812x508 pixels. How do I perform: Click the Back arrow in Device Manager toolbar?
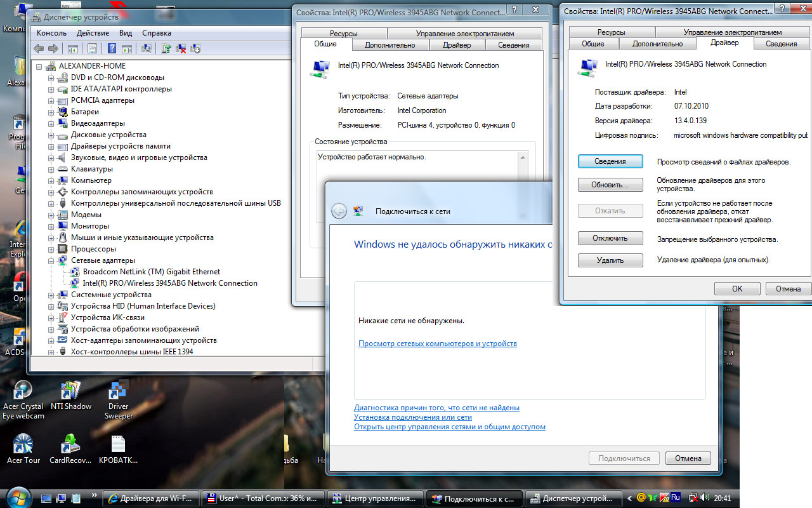(x=39, y=48)
